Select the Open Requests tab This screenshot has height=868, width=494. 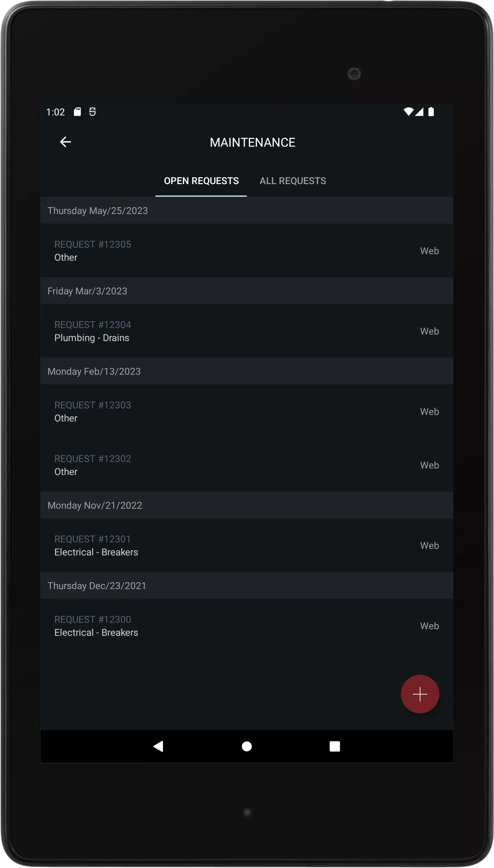point(201,181)
